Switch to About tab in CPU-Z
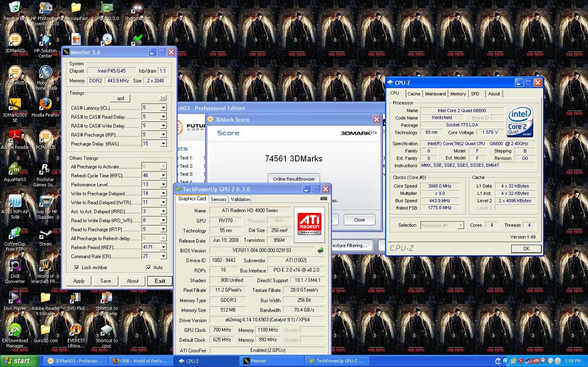The height and width of the screenshot is (367, 588). (x=494, y=94)
